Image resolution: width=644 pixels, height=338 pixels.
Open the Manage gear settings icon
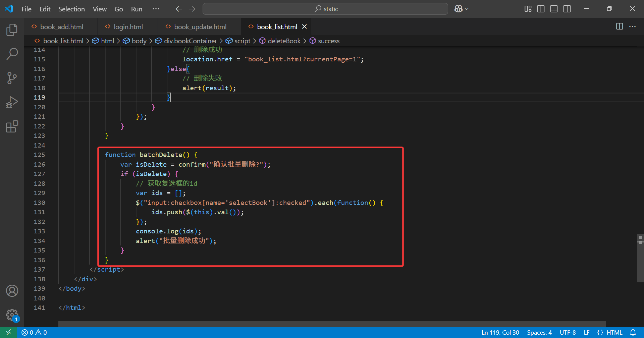(12, 315)
